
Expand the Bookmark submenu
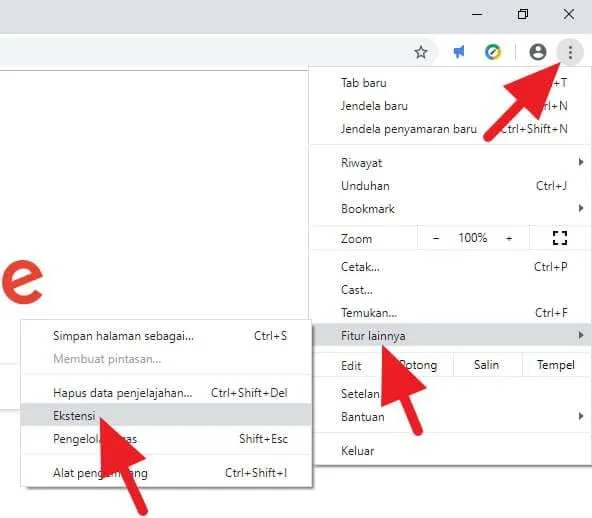point(450,209)
